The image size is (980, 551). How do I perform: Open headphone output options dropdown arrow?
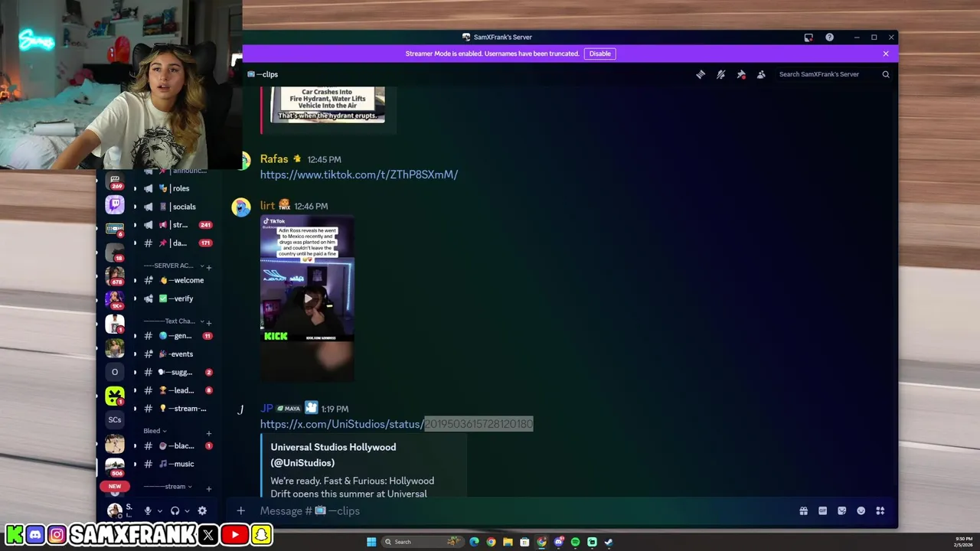[x=187, y=511]
